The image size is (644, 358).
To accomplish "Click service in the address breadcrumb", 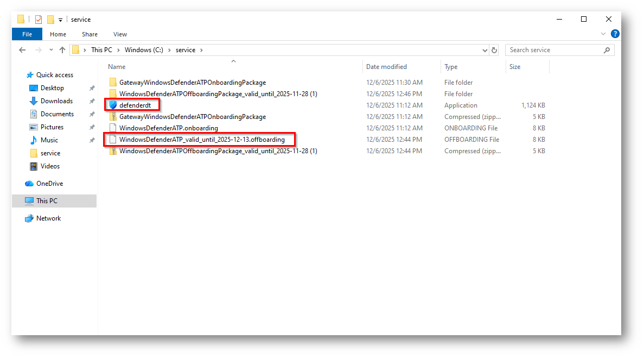I will pos(185,50).
